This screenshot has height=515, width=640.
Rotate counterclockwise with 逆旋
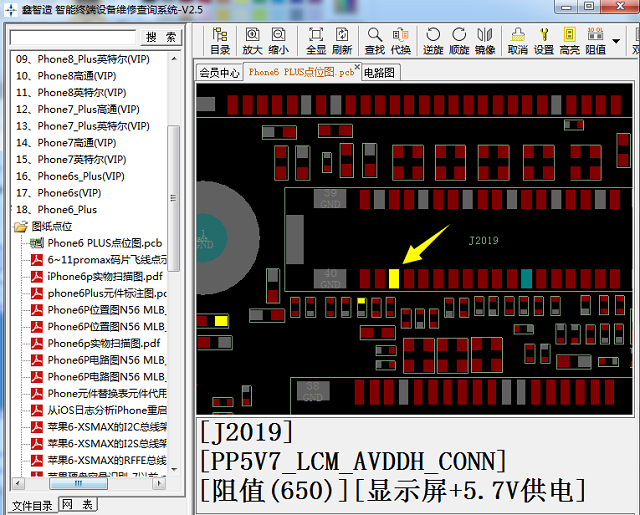point(433,41)
